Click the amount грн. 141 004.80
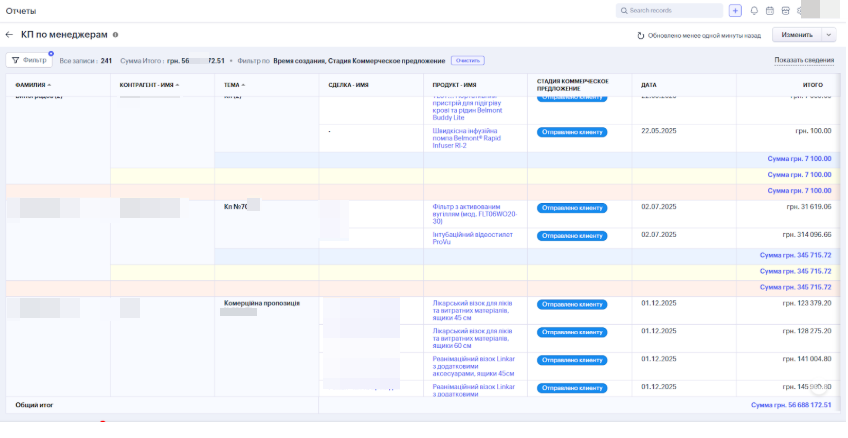 807,359
